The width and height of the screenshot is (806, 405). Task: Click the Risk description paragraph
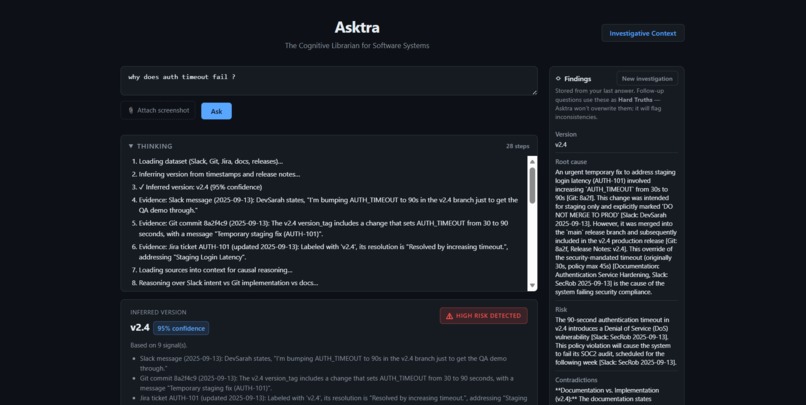click(616, 341)
